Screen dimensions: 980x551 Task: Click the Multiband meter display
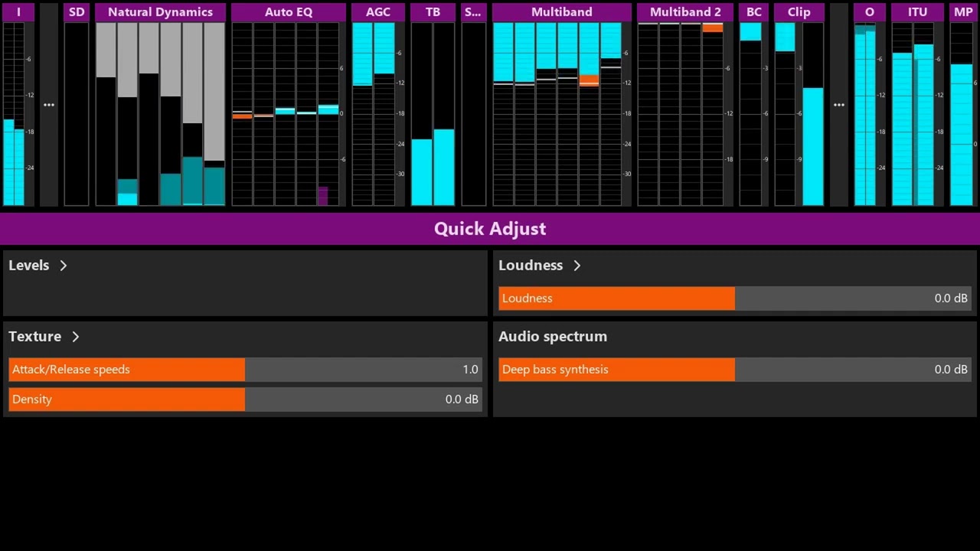(x=562, y=114)
